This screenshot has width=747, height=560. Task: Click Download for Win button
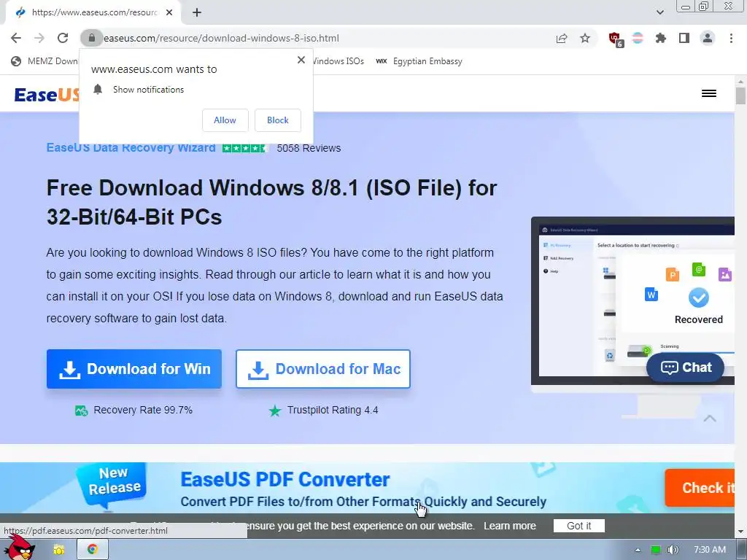coord(134,369)
